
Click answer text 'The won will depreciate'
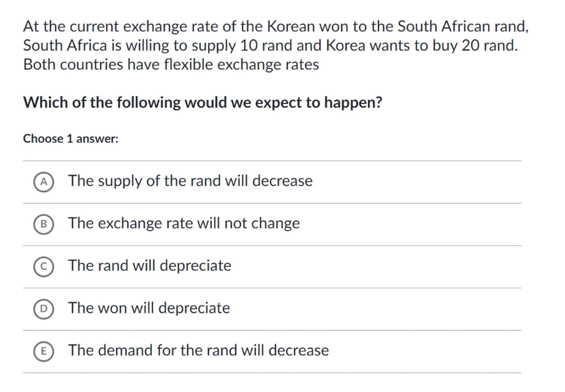(x=149, y=308)
